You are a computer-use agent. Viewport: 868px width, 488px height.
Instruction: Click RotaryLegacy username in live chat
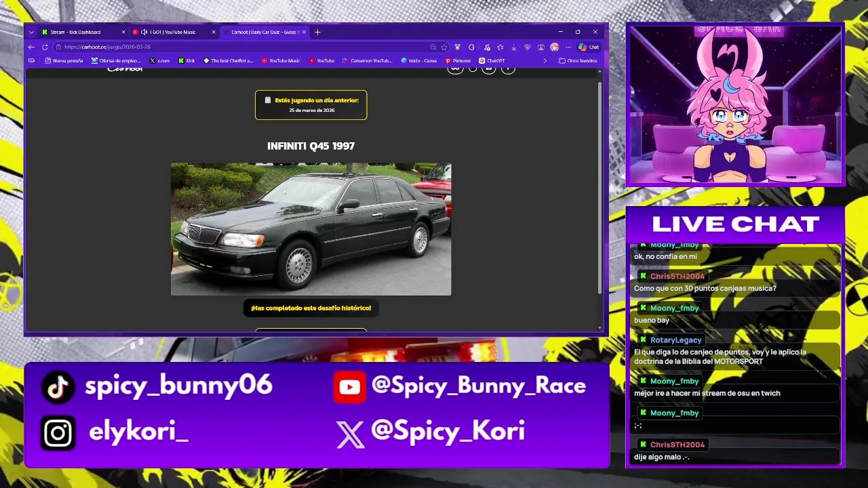pos(675,340)
